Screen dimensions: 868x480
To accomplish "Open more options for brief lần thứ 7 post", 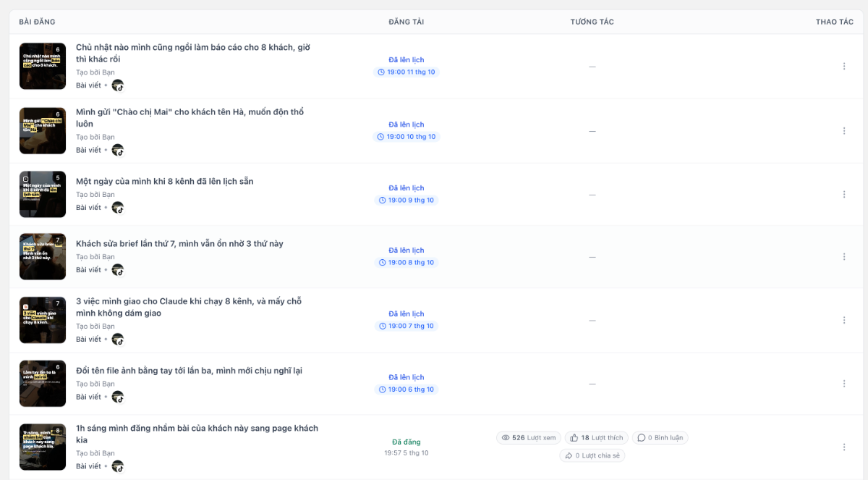I will click(843, 257).
